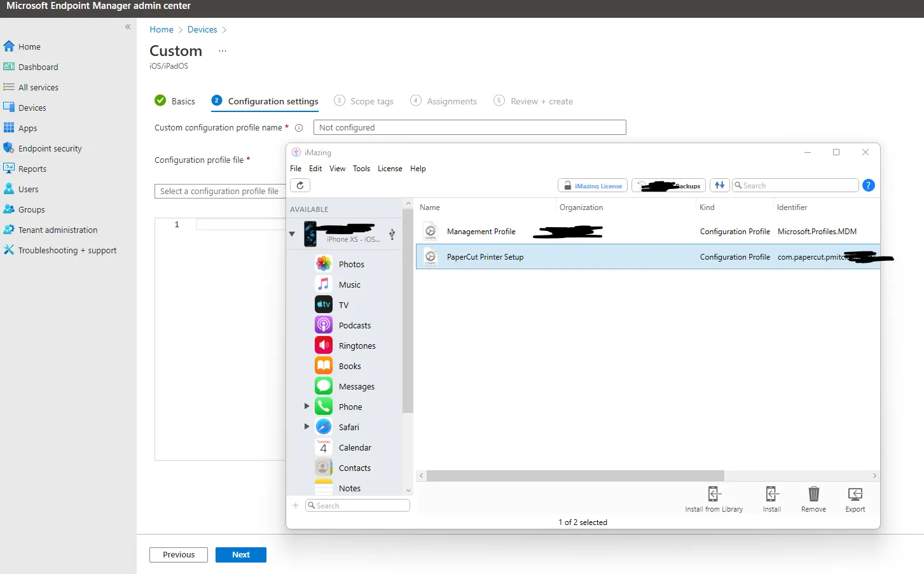The width and height of the screenshot is (924, 574).
Task: Open Apps in the sidebar
Action: coord(21,128)
